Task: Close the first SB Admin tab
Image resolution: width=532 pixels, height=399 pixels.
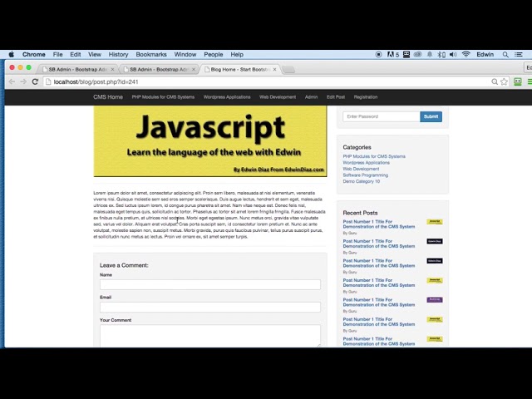Action: pos(112,69)
